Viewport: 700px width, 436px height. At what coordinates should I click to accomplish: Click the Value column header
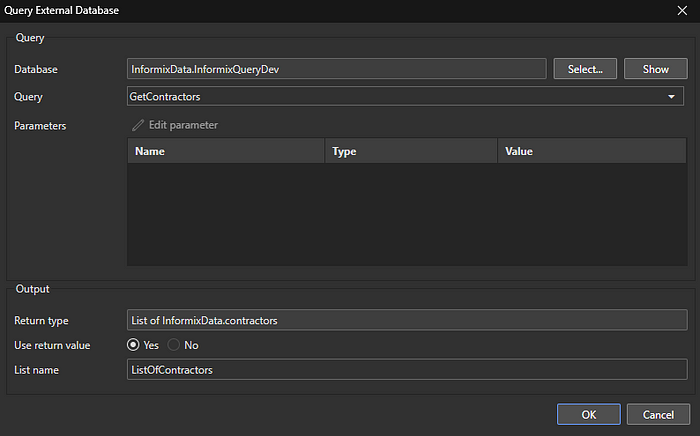[x=592, y=151]
